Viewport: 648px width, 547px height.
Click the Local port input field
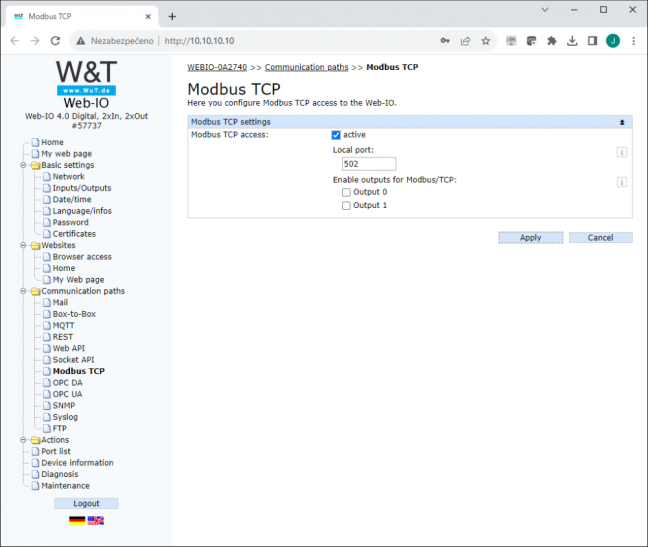tap(369, 164)
